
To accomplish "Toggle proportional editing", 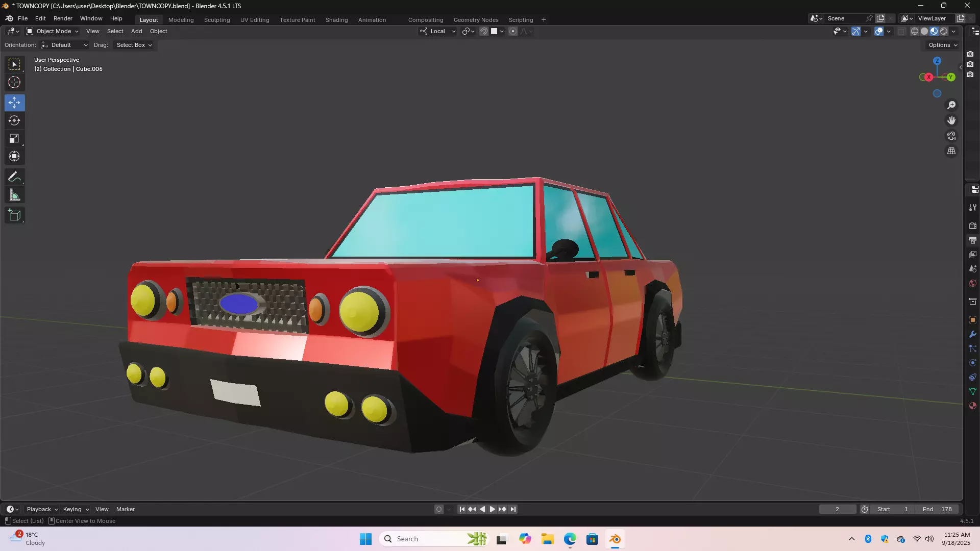I will 513,31.
